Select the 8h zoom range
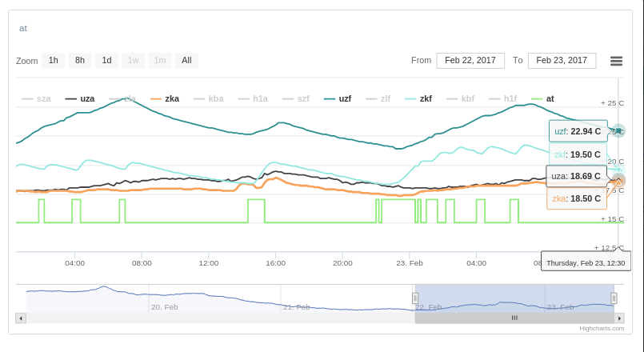The image size is (644, 352). click(80, 60)
